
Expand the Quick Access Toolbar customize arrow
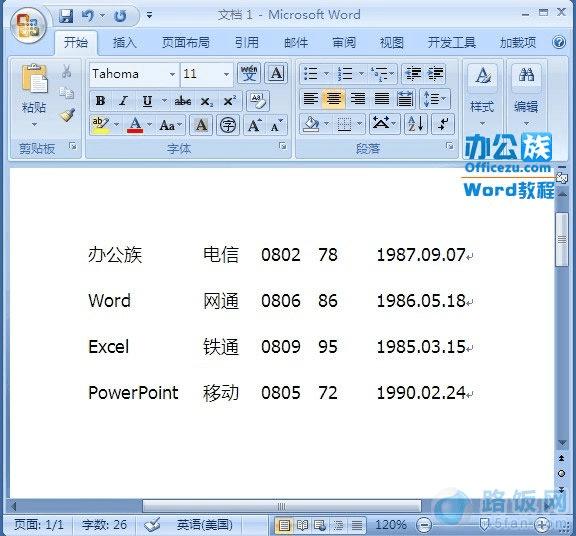149,15
